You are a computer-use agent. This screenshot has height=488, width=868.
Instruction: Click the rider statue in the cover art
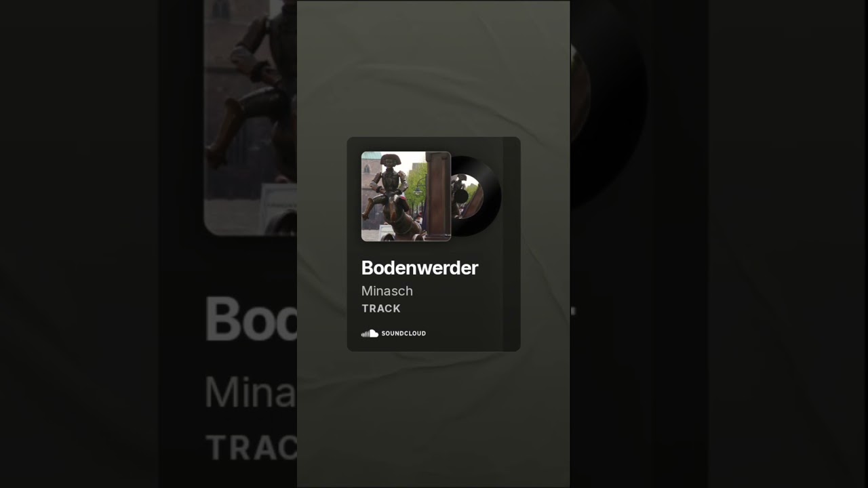tap(388, 197)
